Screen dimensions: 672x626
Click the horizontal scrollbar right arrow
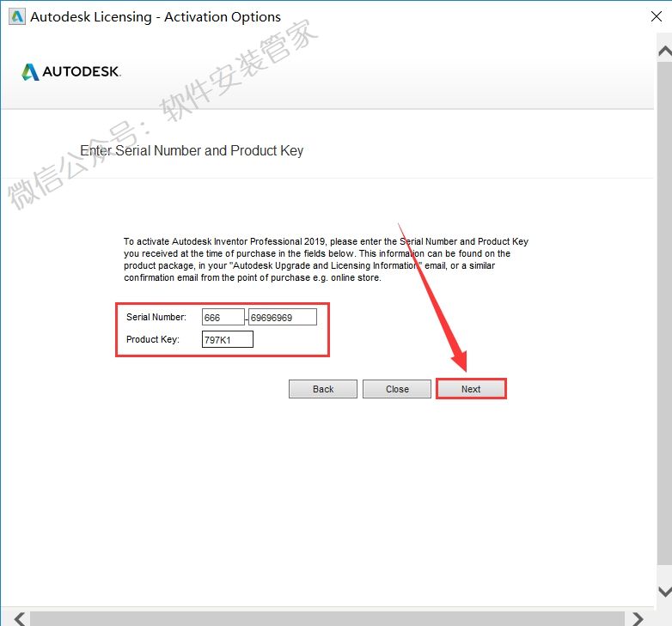tap(638, 617)
